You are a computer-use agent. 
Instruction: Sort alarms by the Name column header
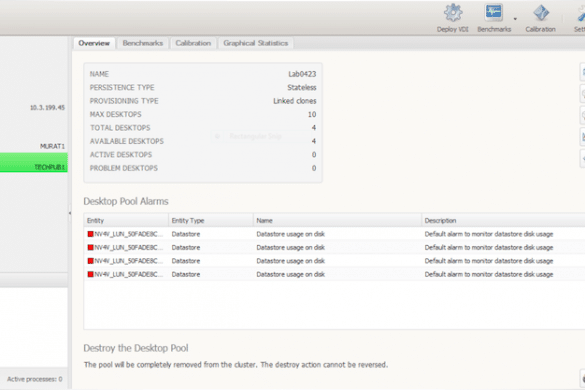[337, 221]
